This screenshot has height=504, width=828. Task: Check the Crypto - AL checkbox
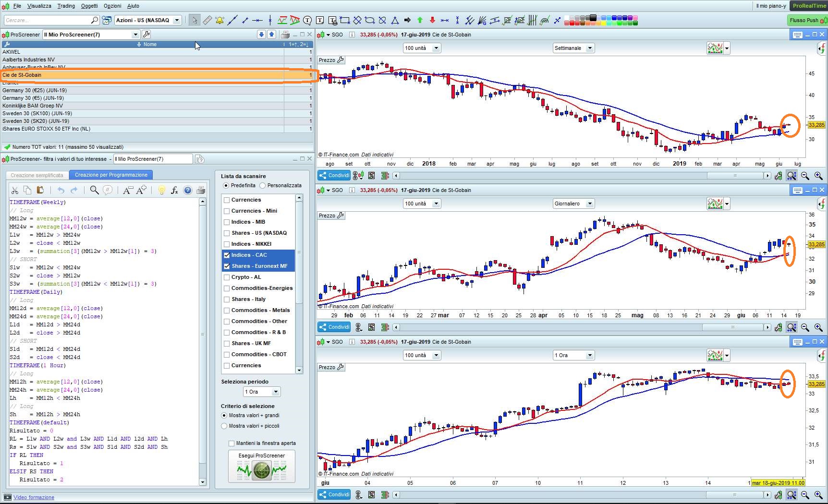click(227, 277)
